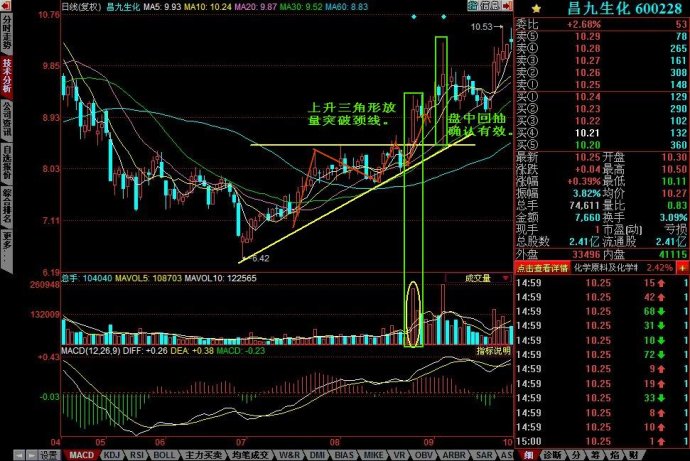Click the MA10: 10.24 value label
Image resolution: width=690 pixels, height=461 pixels.
(x=208, y=7)
